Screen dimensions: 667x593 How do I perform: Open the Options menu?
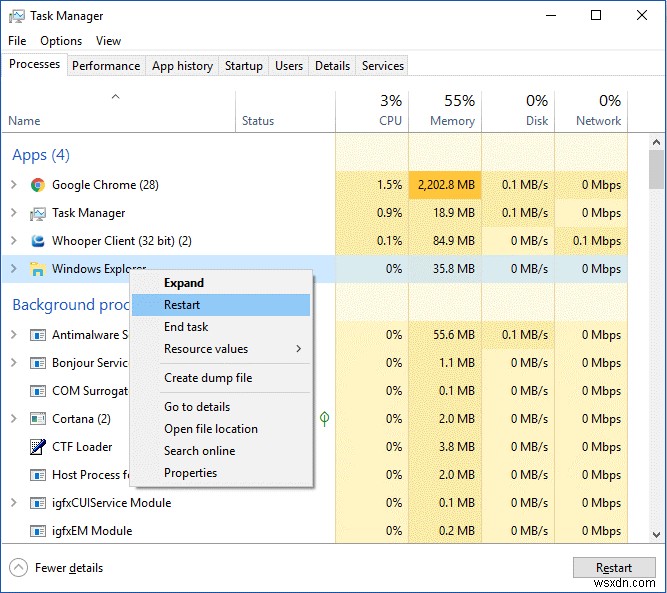61,41
